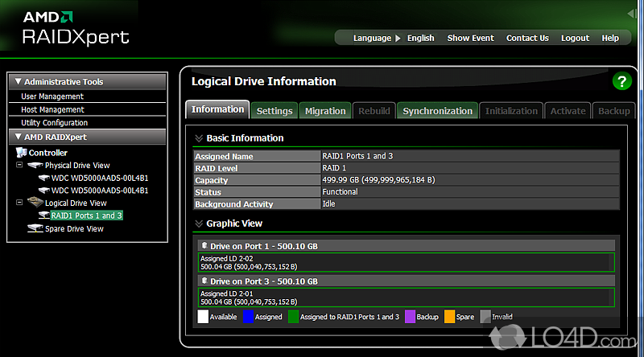The width and height of the screenshot is (644, 357).
Task: Click the Controller icon in the tree
Action: point(22,153)
